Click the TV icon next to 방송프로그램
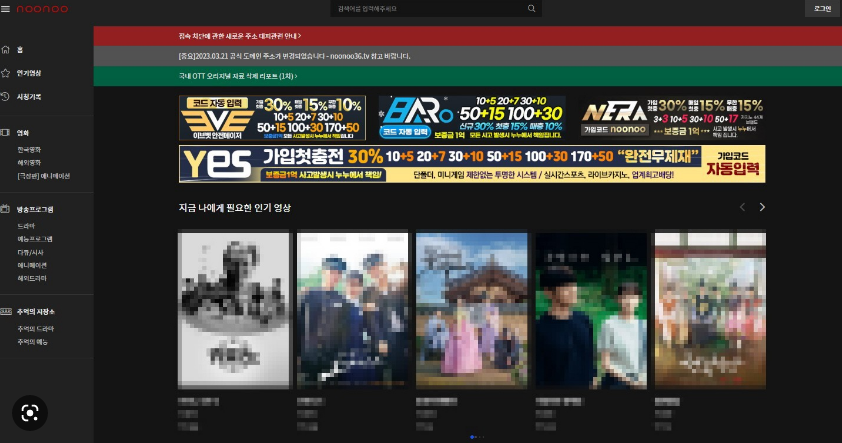The image size is (842, 443). coord(5,209)
